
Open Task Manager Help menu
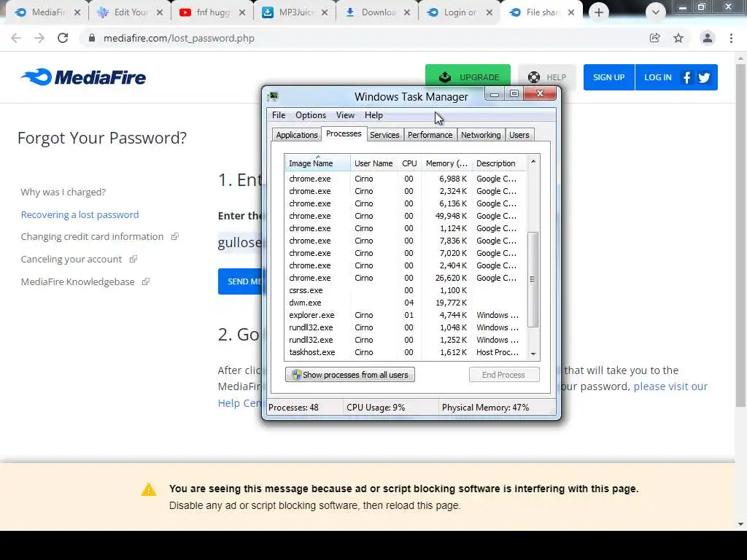(373, 115)
